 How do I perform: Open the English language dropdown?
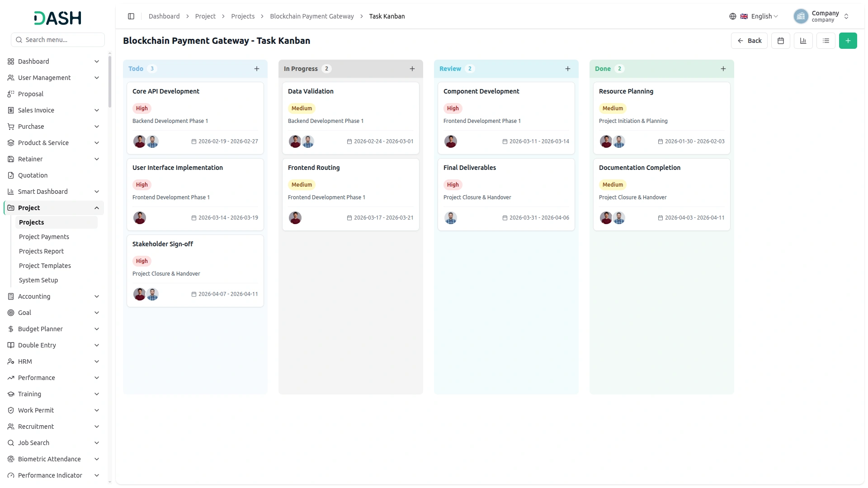point(754,16)
